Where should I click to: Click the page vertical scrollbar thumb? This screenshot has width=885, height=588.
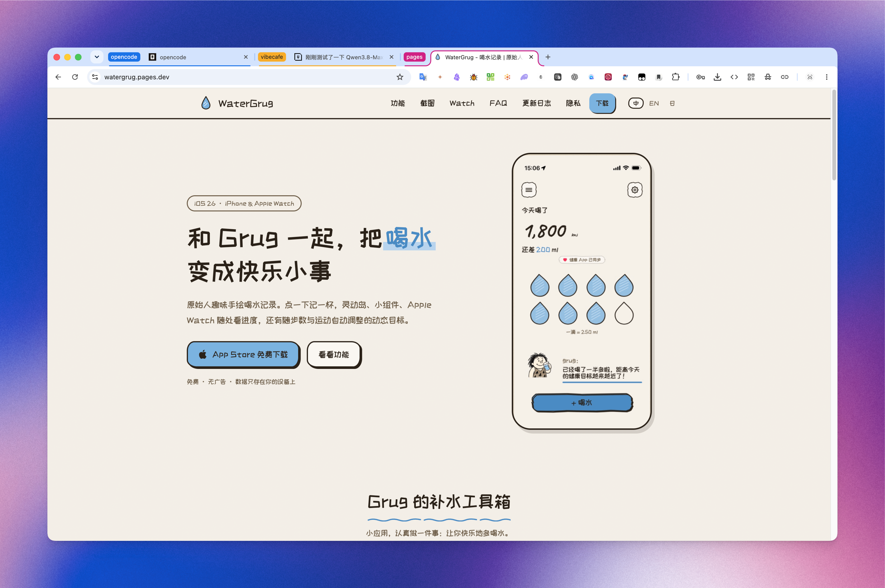point(834,135)
